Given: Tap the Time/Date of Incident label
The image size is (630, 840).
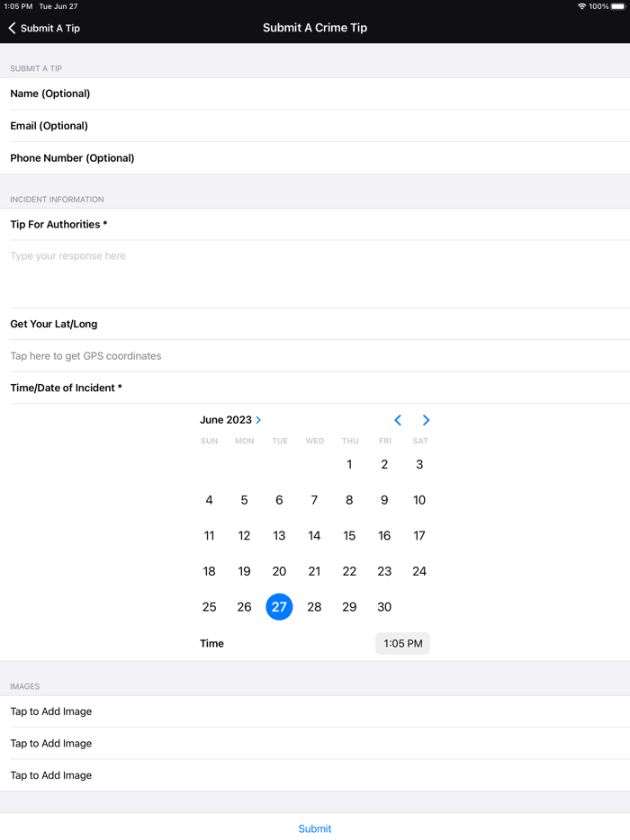Looking at the screenshot, I should tap(66, 388).
